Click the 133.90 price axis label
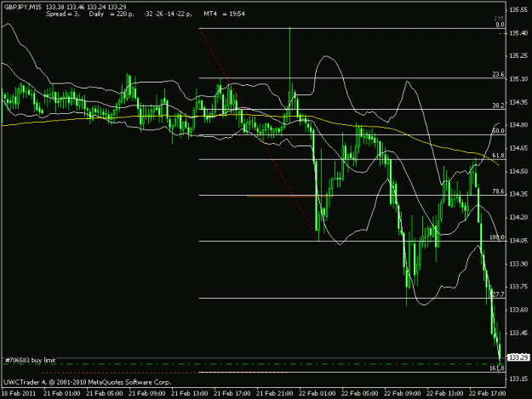Image resolution: width=532 pixels, height=399 pixels. pos(518,264)
